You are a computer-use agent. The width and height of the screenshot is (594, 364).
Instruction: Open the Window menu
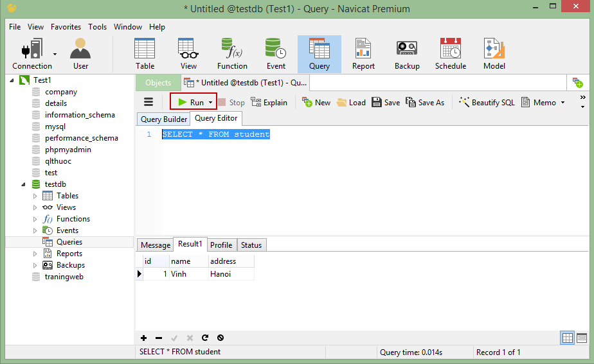tap(128, 27)
